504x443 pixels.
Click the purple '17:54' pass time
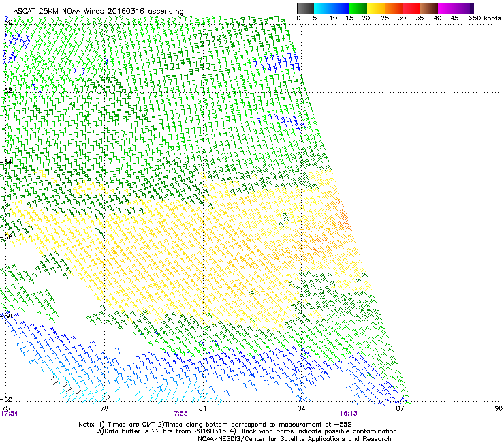(10, 414)
